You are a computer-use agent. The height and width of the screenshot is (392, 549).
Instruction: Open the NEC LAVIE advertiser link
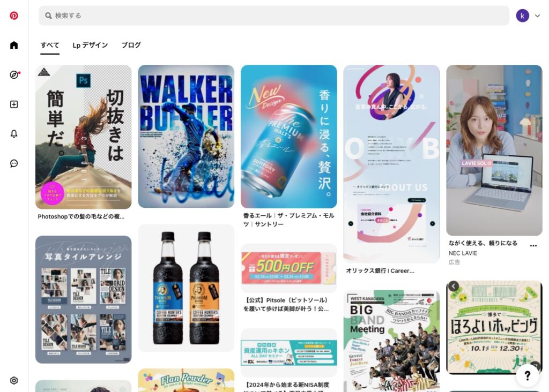point(463,253)
